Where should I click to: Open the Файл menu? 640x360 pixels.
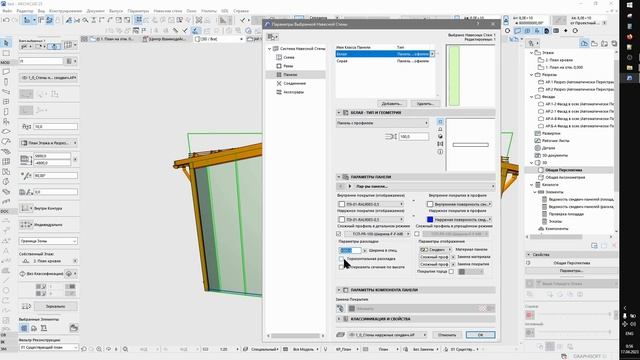pos(7,11)
